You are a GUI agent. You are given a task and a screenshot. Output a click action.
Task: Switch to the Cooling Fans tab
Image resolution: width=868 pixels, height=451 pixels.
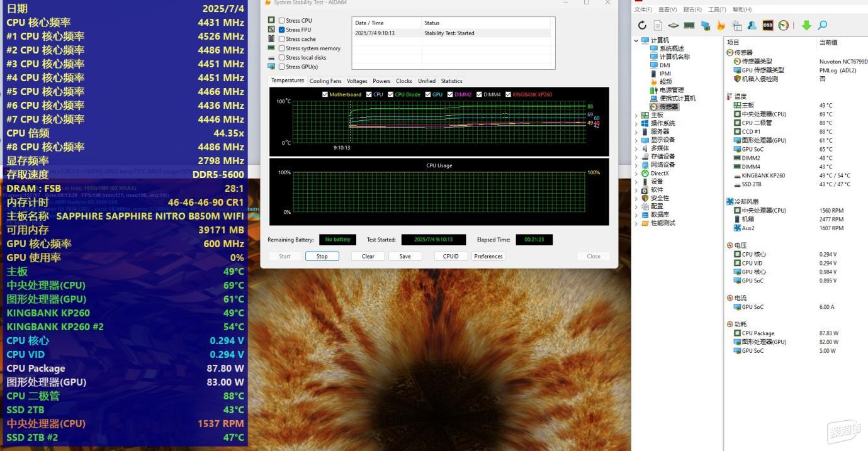[x=325, y=81]
